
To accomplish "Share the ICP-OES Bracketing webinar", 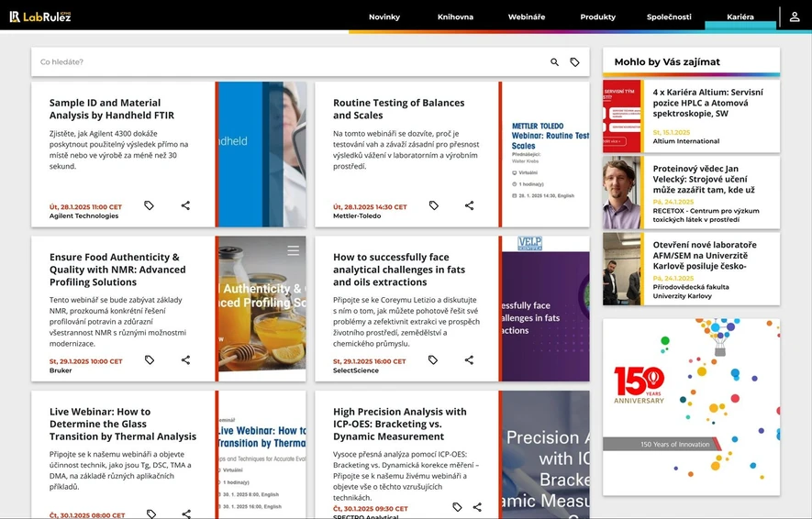I will [477, 507].
